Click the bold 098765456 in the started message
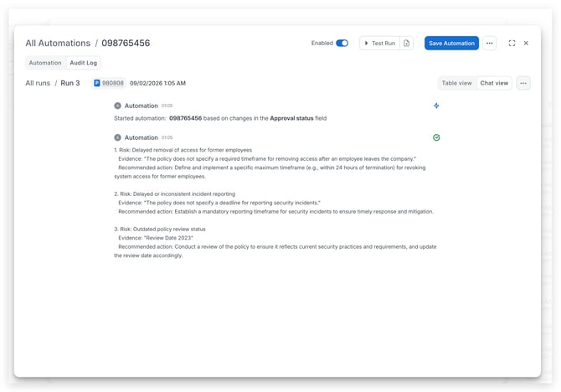 (x=185, y=118)
